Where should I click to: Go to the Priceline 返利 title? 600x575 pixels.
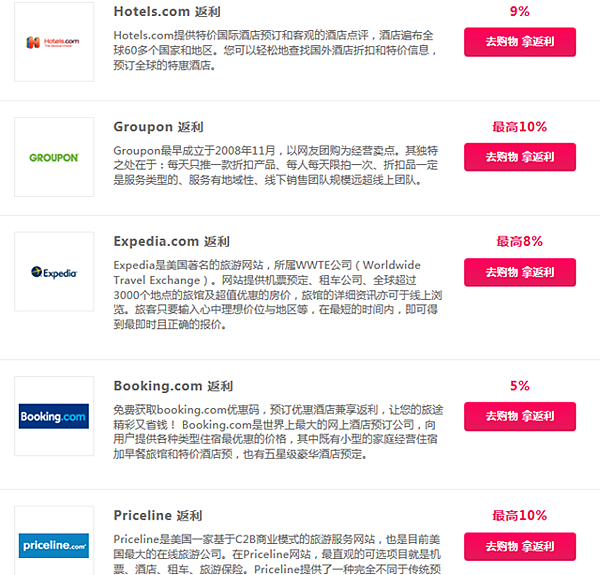click(x=158, y=516)
